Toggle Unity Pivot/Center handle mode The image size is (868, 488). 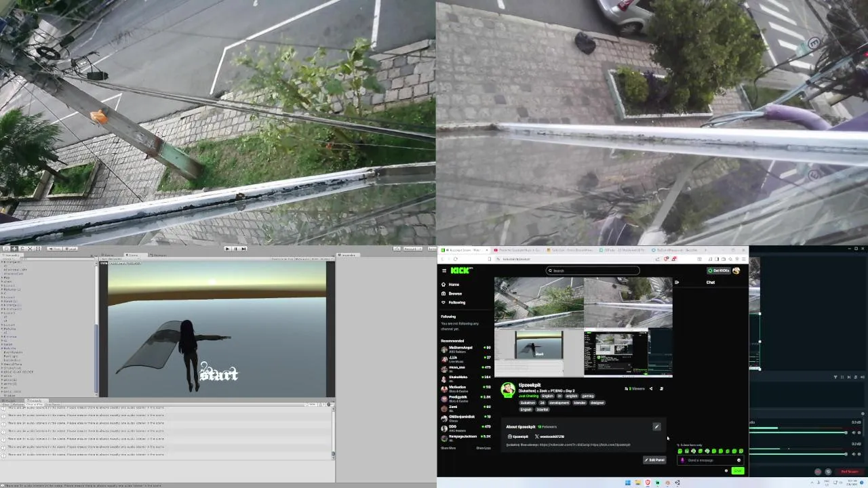click(54, 249)
